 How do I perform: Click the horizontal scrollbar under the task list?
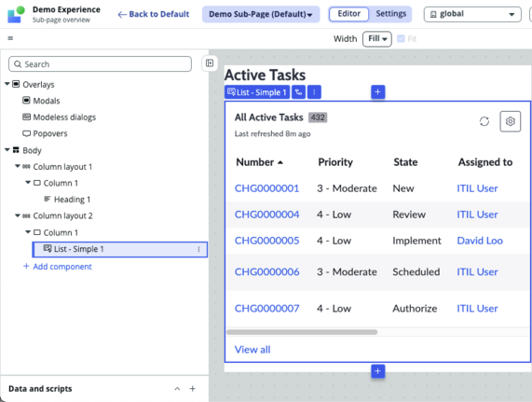point(302,332)
